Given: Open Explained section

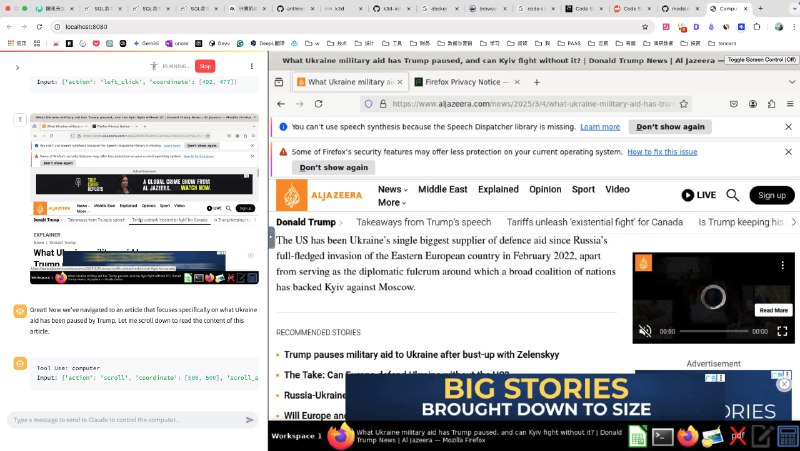Looking at the screenshot, I should (x=498, y=189).
